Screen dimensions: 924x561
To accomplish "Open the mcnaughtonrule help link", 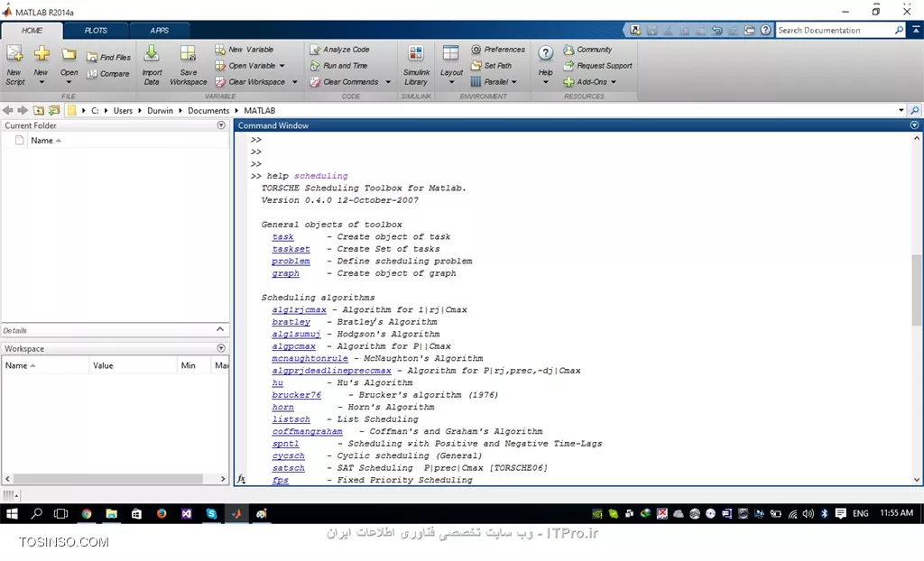I will (x=310, y=358).
